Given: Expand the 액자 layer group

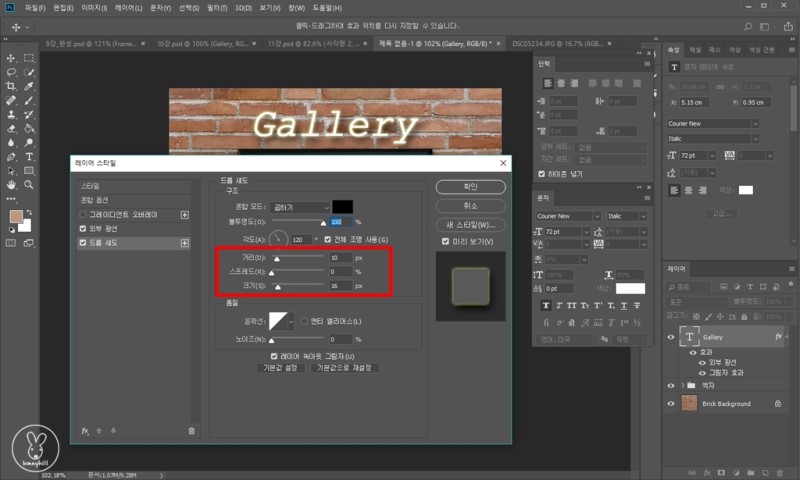Looking at the screenshot, I should [x=684, y=384].
